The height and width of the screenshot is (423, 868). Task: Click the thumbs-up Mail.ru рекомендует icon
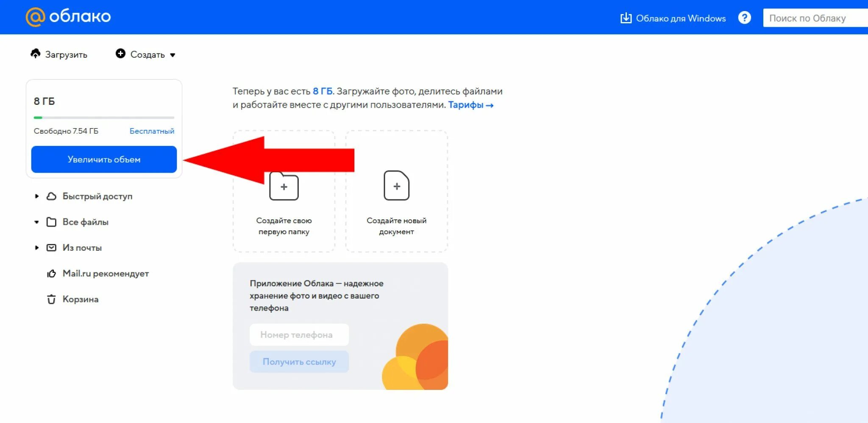point(51,274)
